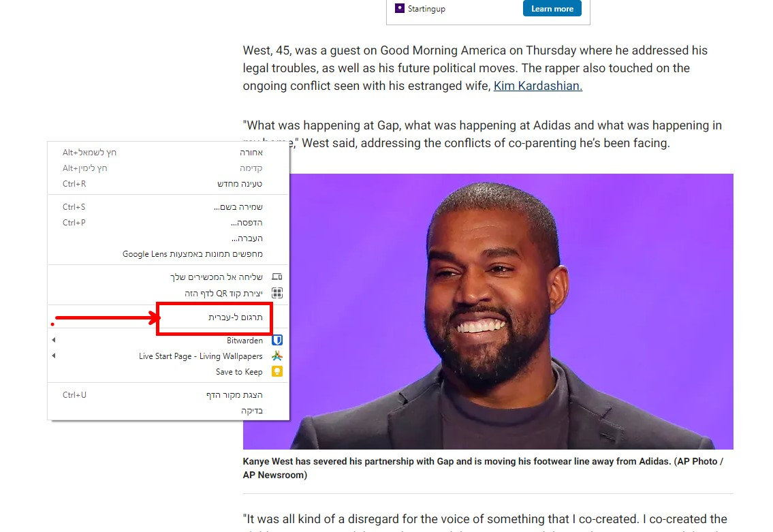Click the Startingup advertiser name
Viewport: 773px width, 532px height.
(426, 9)
